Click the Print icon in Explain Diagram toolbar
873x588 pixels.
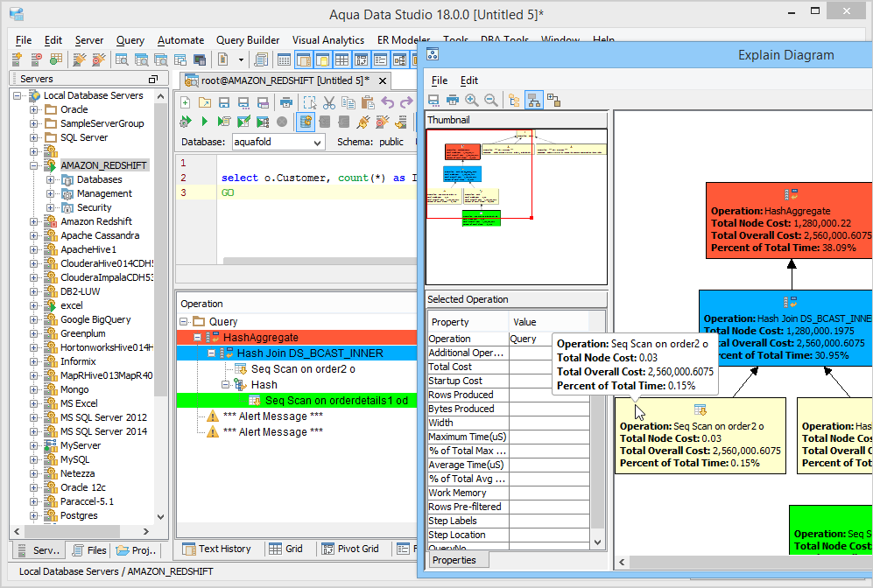pos(453,100)
